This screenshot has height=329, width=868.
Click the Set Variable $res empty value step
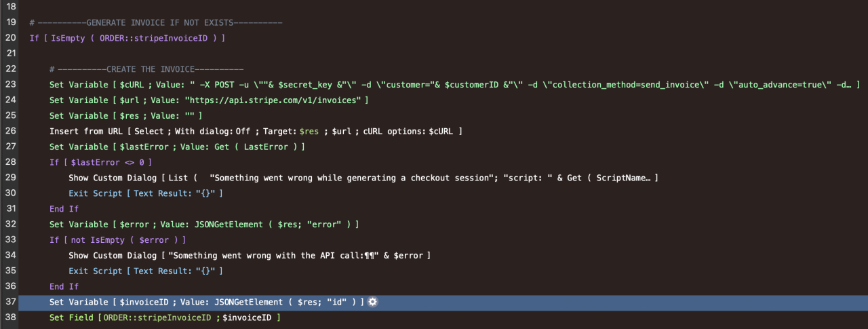pos(125,115)
